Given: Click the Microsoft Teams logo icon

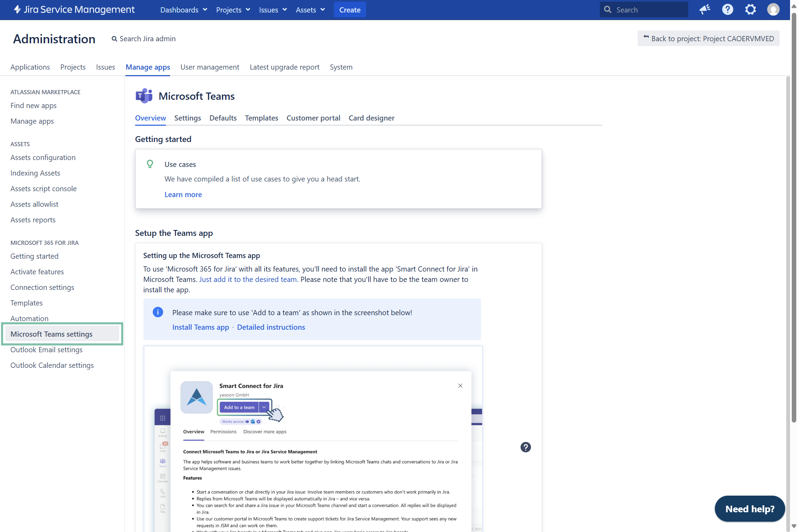Looking at the screenshot, I should coord(144,96).
